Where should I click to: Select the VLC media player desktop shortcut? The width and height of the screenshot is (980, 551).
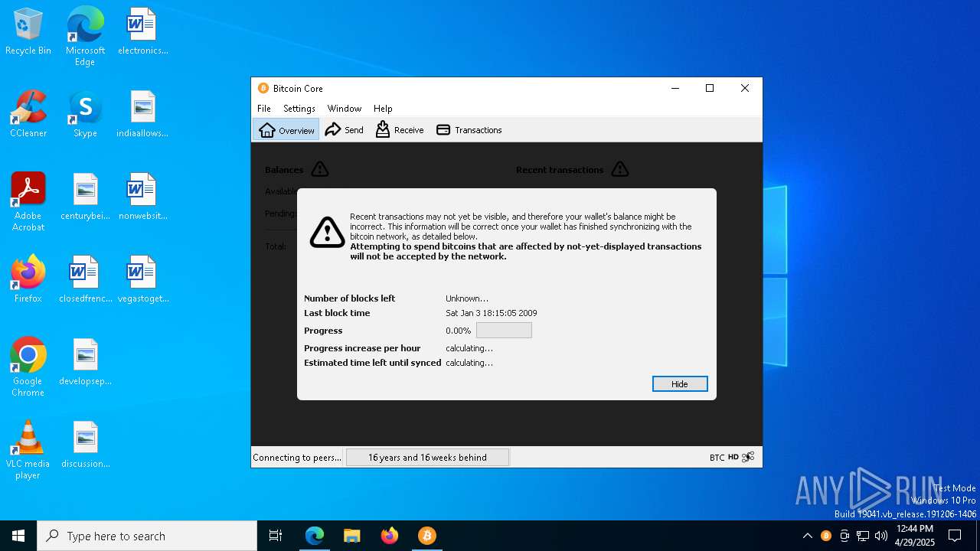[28, 450]
